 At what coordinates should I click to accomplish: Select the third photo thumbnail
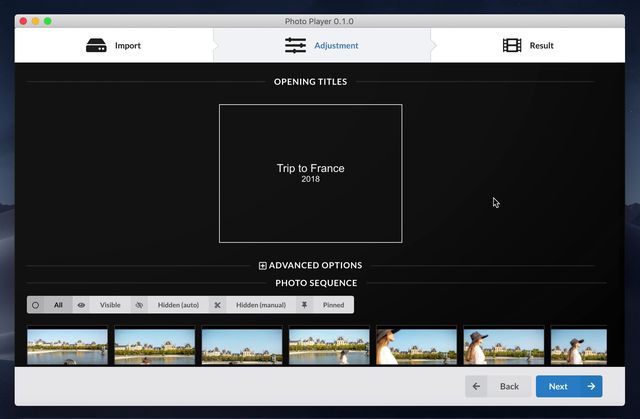(242, 346)
